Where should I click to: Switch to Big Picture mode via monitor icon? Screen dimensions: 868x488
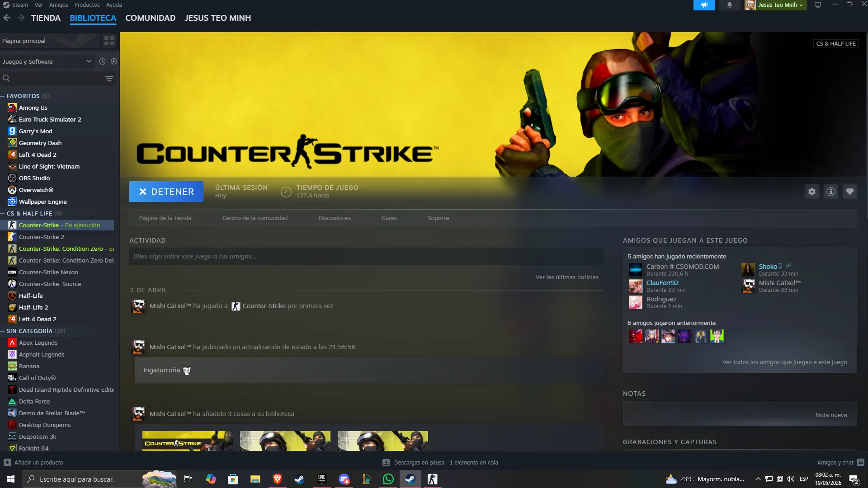pos(818,5)
